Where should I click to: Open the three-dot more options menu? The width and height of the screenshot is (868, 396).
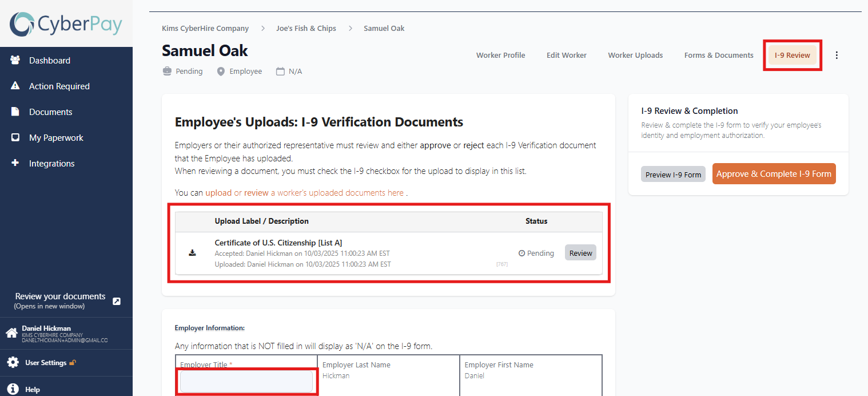[837, 56]
